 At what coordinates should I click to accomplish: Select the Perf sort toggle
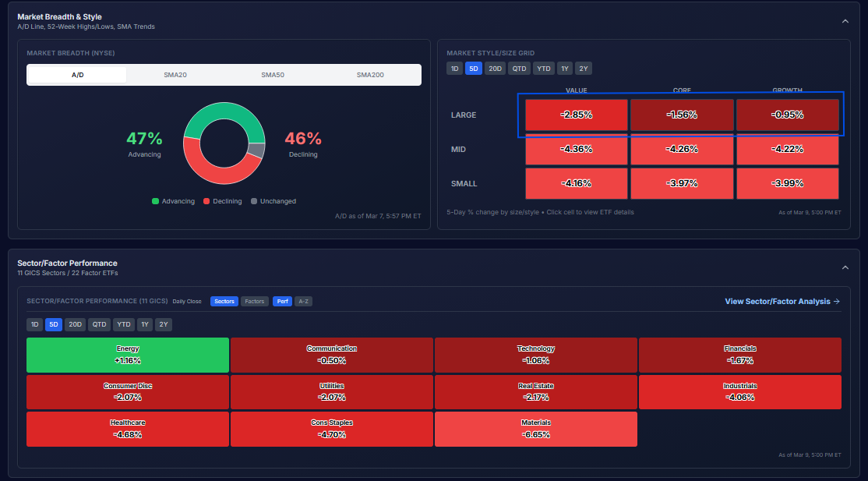pyautogui.click(x=281, y=301)
